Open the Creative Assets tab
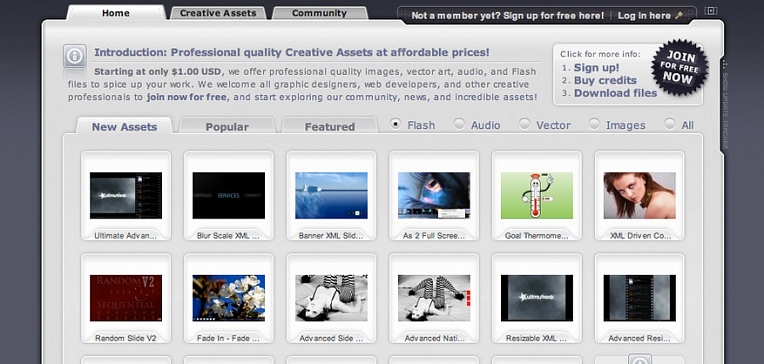This screenshot has width=764, height=364. pos(218,13)
